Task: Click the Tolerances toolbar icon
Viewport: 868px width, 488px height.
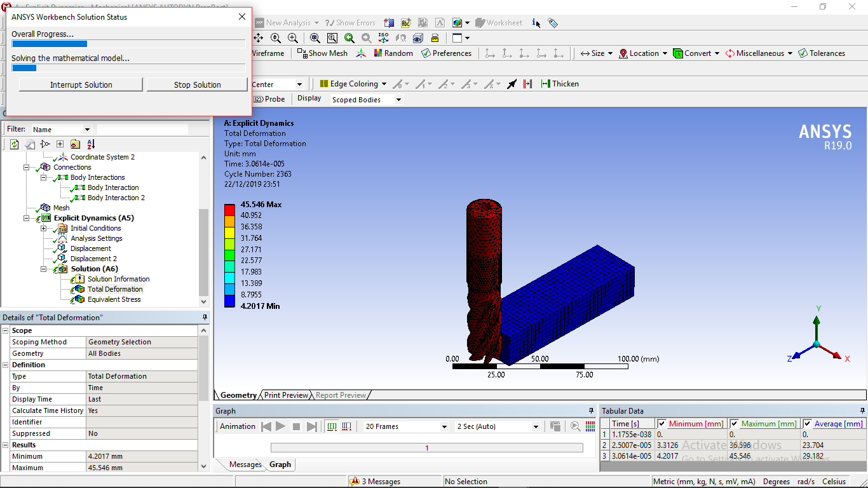Action: pyautogui.click(x=803, y=53)
